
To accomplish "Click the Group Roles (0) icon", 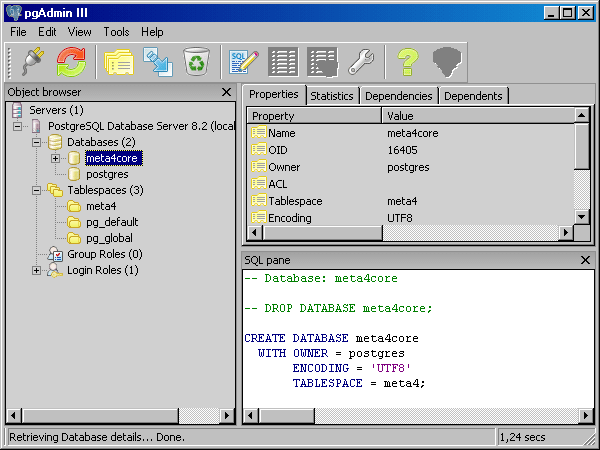I will [55, 254].
